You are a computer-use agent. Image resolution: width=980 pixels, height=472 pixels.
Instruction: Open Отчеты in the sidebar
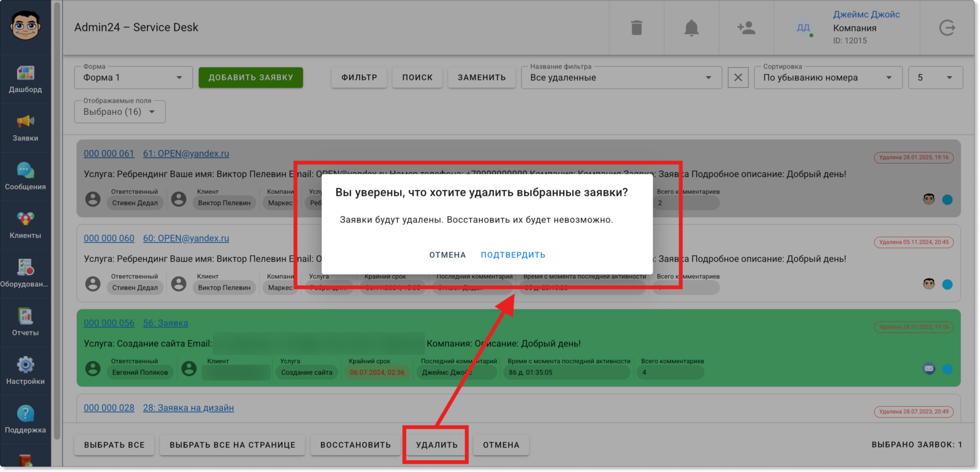pos(25,322)
